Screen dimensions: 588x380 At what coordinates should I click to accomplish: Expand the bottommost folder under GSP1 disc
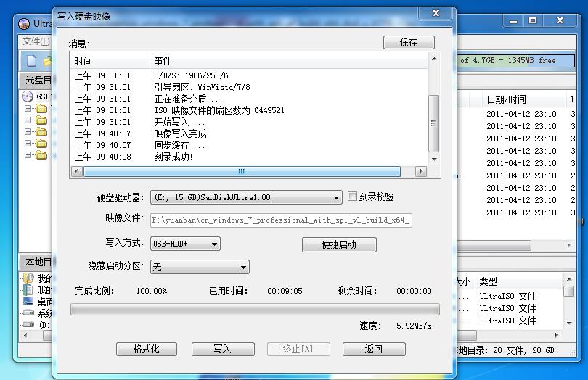28,154
